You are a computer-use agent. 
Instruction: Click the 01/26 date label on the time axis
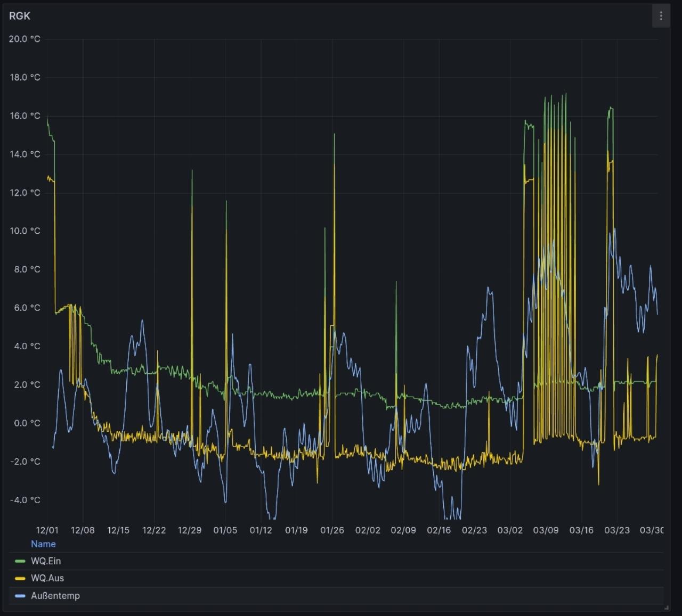click(x=332, y=530)
